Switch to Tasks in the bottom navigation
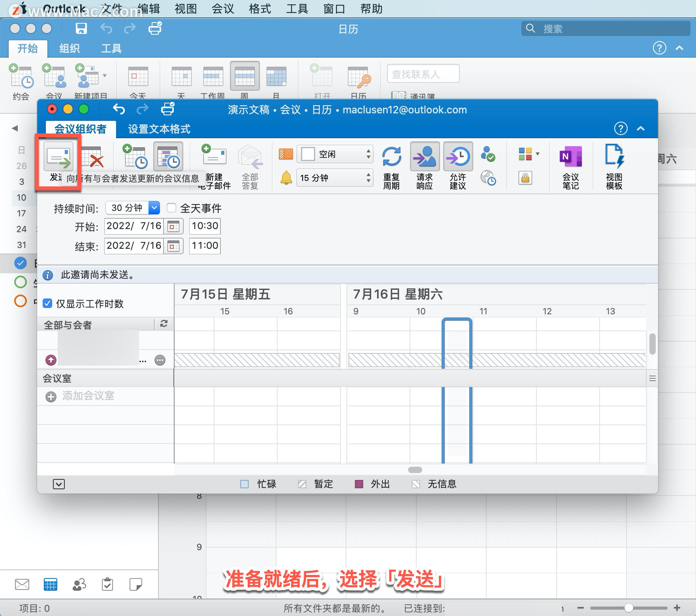Screen dimensions: 696x616 click(107, 584)
